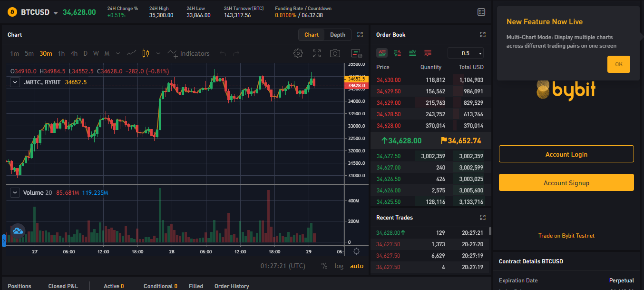The image size is (644, 290).
Task: Click the Bitcoin coin icon beside BTCUSD
Action: (12, 12)
